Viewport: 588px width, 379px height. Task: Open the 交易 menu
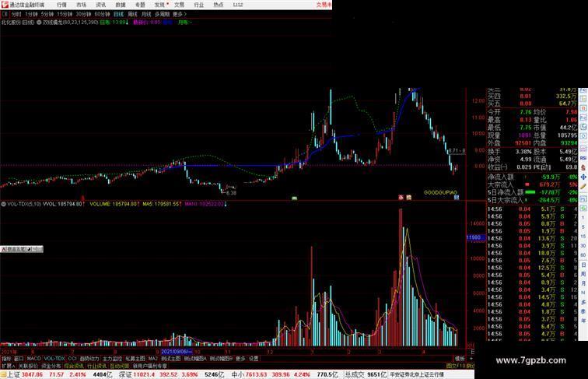click(x=179, y=5)
